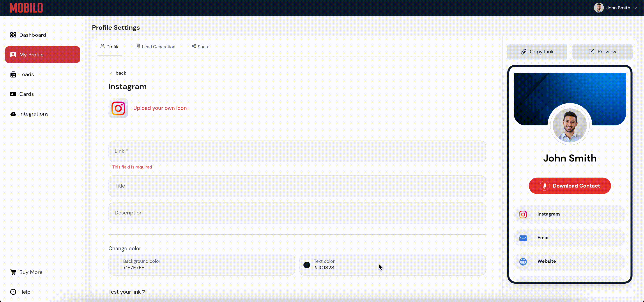Switch to the Lead Generation tab

tap(156, 47)
